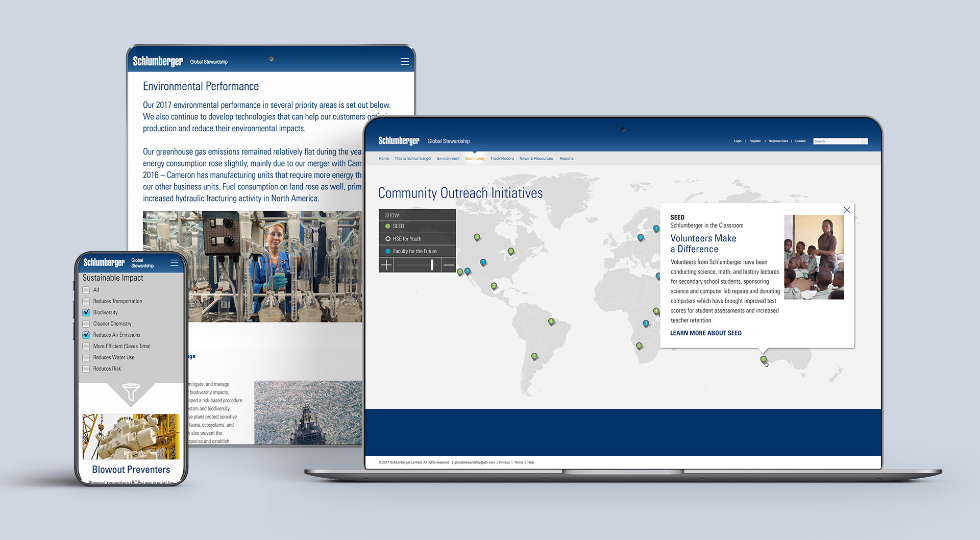Select blue pin 3 in central Africa
The height and width of the screenshot is (540, 980).
[x=646, y=323]
